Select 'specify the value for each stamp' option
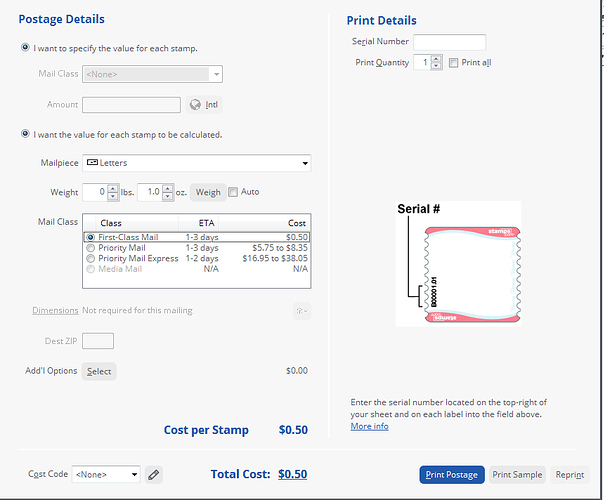Viewport: 604px width, 500px height. click(x=25, y=48)
